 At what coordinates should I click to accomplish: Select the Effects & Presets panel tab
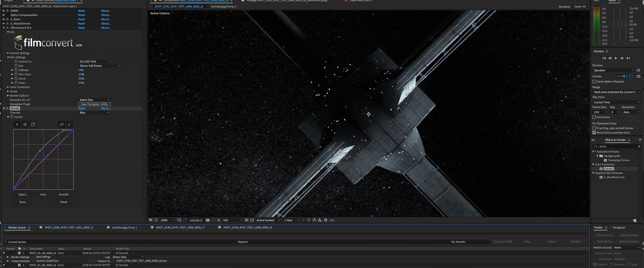(615, 140)
